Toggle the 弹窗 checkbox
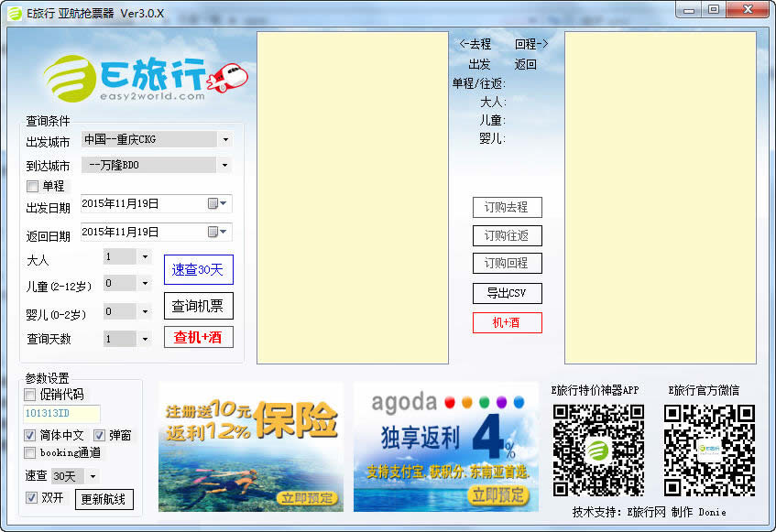The height and width of the screenshot is (532, 776). (x=99, y=435)
